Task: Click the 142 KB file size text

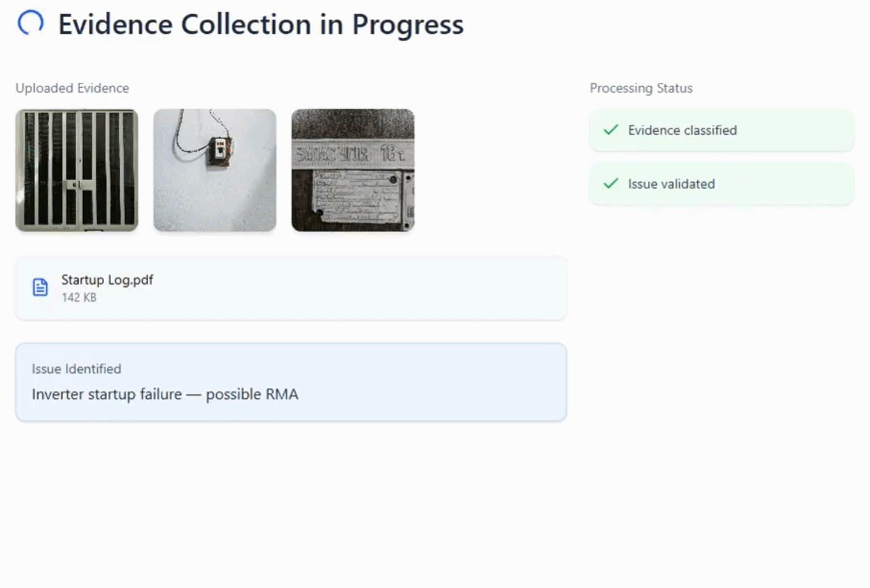Action: click(78, 298)
